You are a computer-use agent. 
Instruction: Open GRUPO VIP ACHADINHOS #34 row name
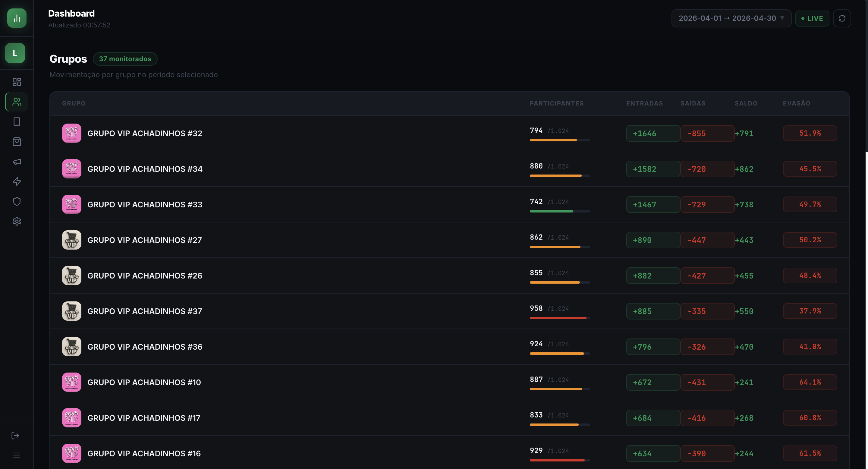tap(145, 169)
